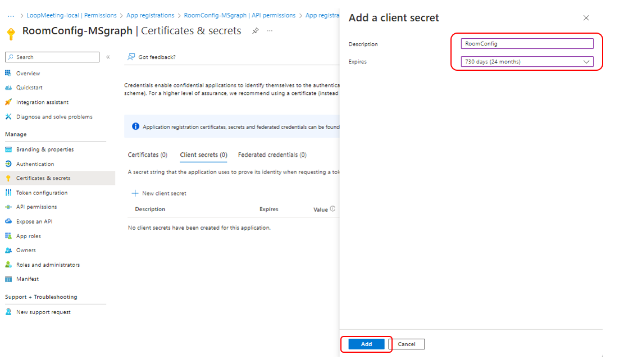Close the Add a client secret panel

coord(586,18)
